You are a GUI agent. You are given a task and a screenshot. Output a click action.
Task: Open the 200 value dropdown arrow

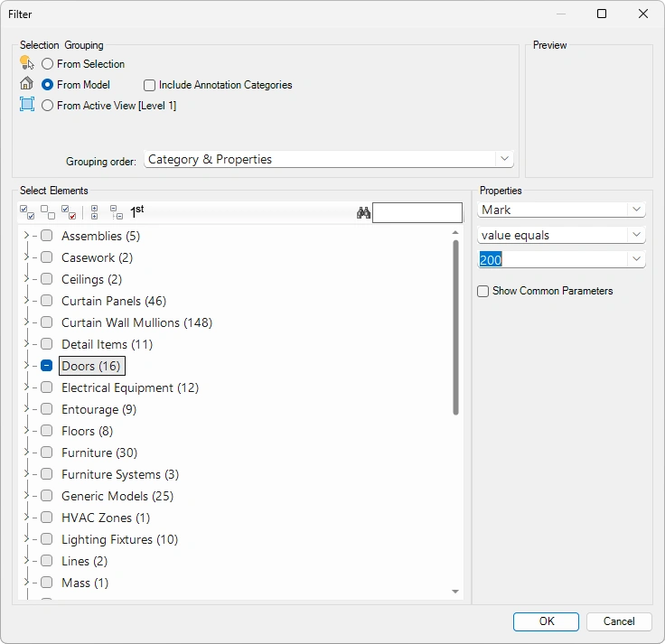pos(636,259)
